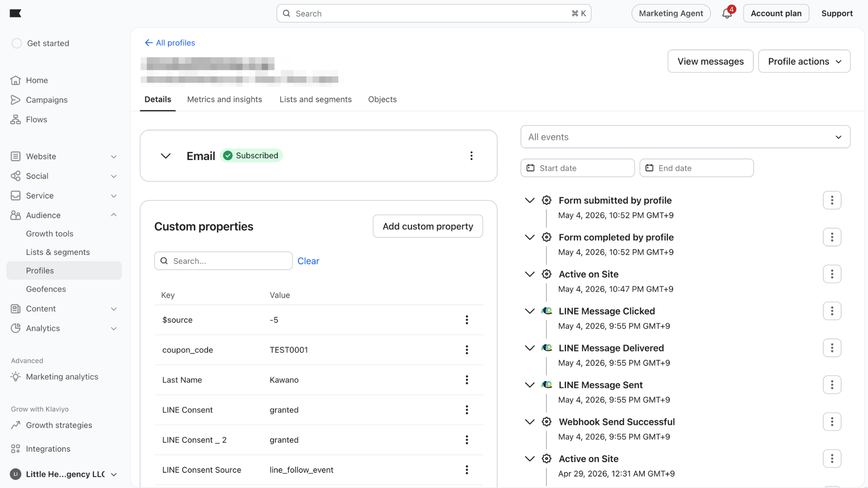Switch to Lists and segments tab
The height and width of the screenshot is (488, 868).
pyautogui.click(x=316, y=99)
